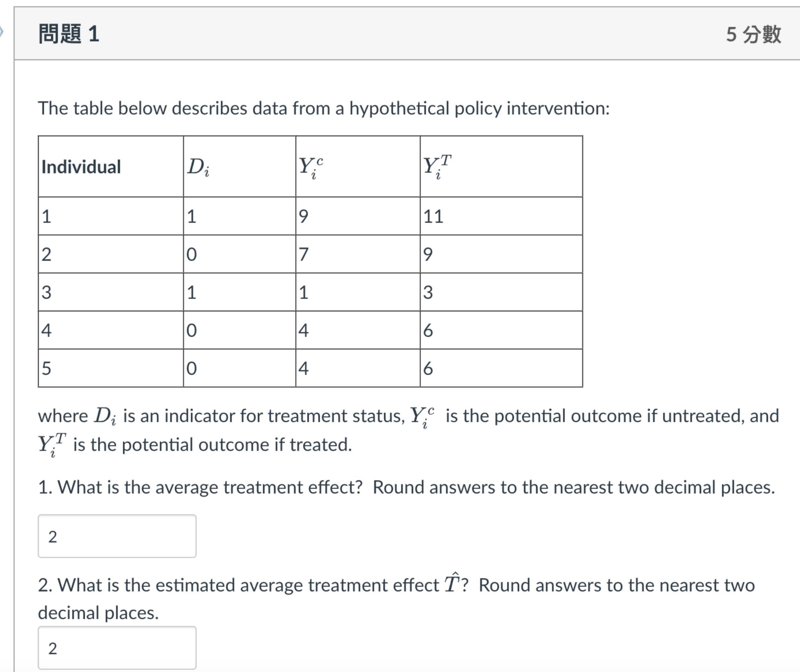Screen dimensions: 800x672
Task: Click the second answer input field
Action: [x=116, y=648]
